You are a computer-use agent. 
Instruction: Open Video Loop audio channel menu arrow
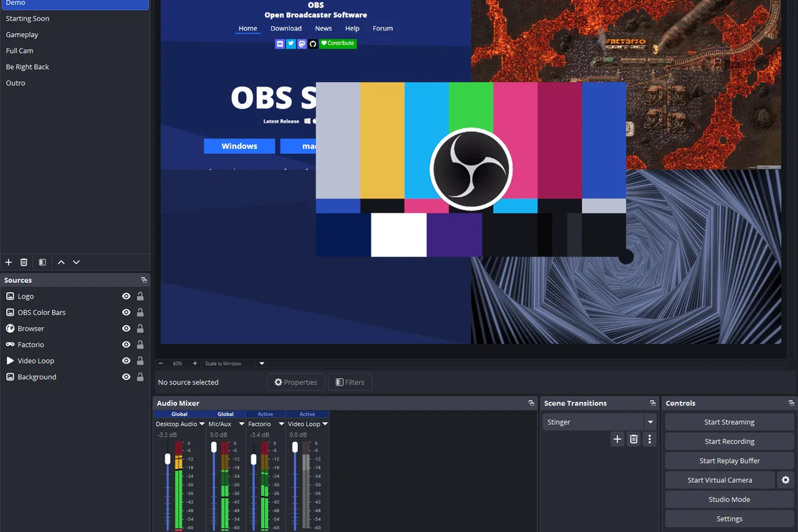(x=325, y=424)
